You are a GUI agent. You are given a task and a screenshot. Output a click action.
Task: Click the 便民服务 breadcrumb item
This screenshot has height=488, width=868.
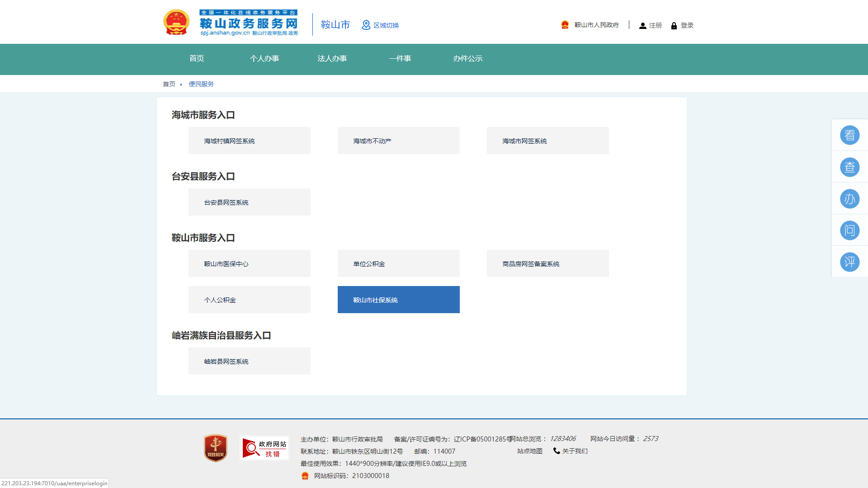click(201, 84)
